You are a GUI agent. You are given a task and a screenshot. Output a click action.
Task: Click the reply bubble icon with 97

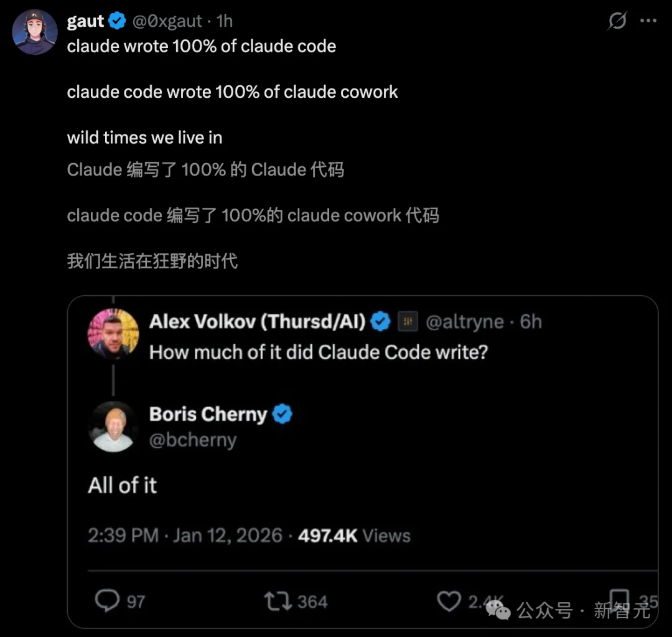pyautogui.click(x=108, y=601)
